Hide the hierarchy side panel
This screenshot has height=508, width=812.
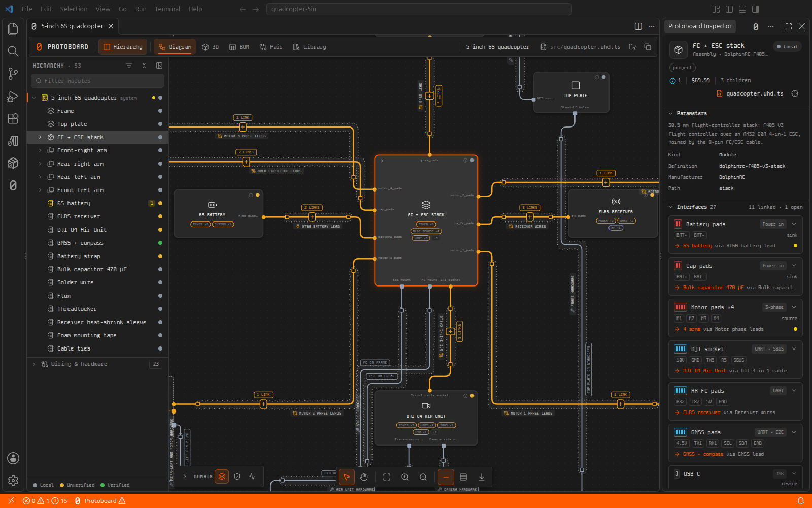tap(159, 66)
